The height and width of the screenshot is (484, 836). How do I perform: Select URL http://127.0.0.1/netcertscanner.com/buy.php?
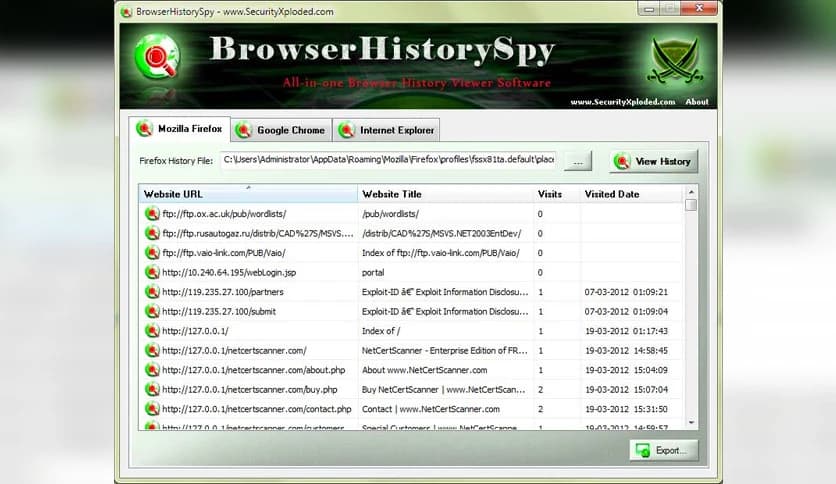click(x=250, y=390)
